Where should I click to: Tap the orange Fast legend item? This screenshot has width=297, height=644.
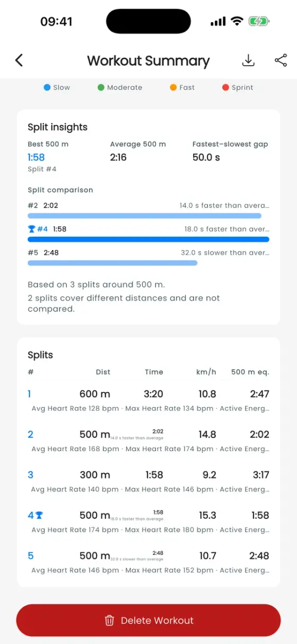182,87
